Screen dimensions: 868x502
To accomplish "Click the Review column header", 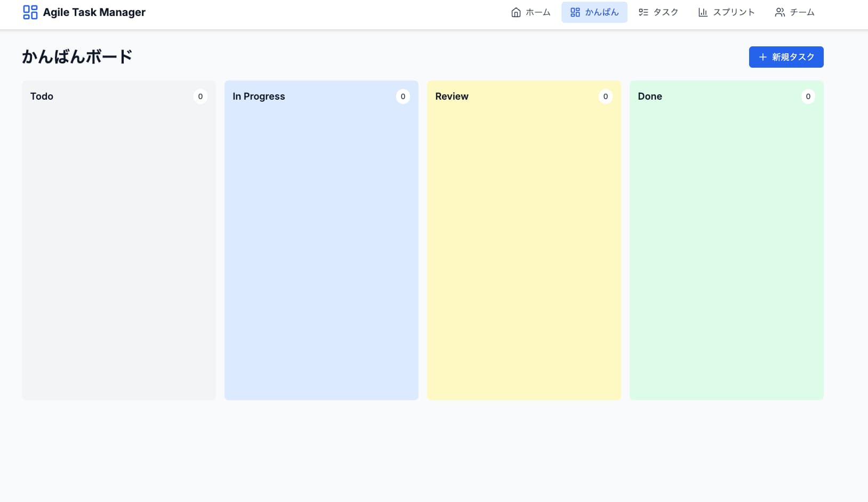I will [x=452, y=96].
